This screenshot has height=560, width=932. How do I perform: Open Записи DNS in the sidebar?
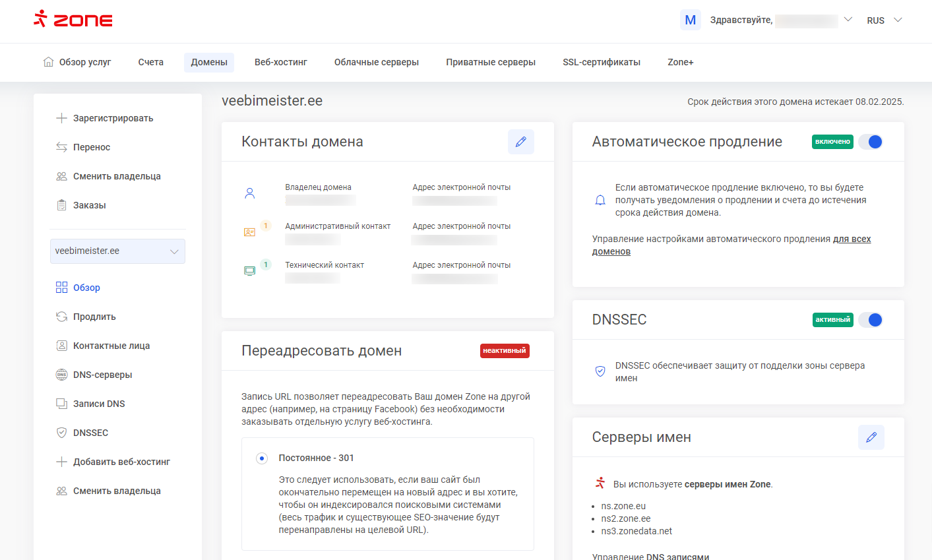click(99, 404)
